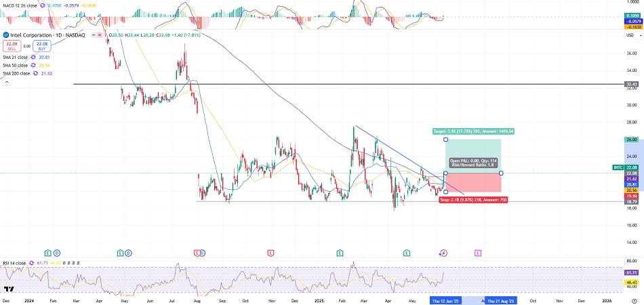
Task: Click the SMA 50 close legend label
Action: [15, 65]
